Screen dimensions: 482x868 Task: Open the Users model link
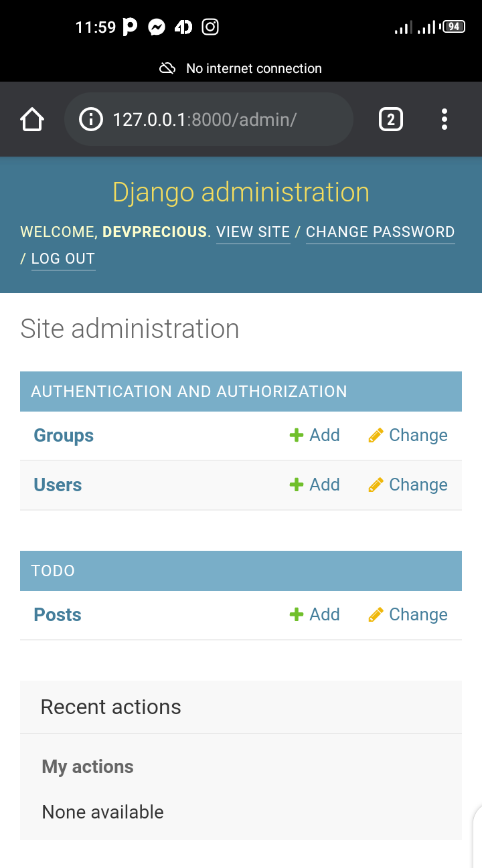58,485
